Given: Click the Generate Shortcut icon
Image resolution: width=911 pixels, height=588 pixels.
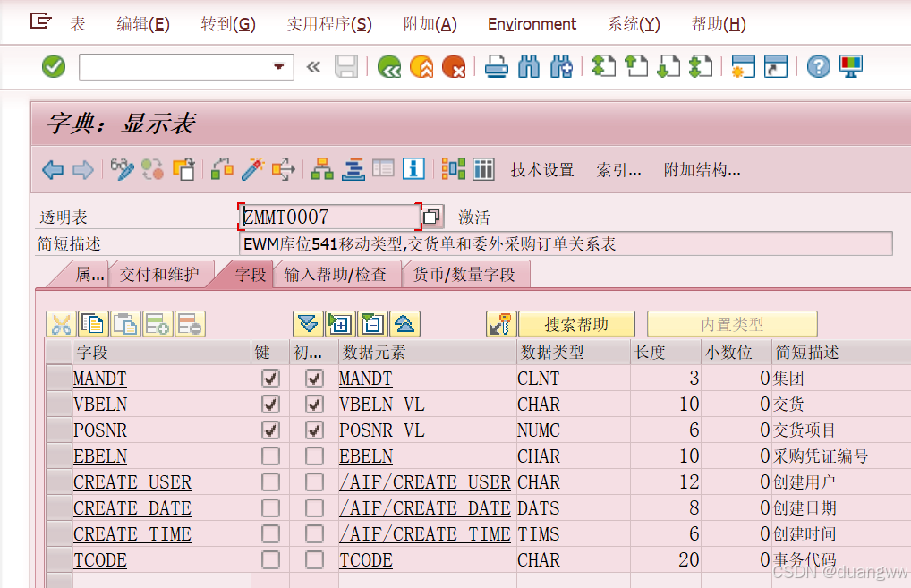Looking at the screenshot, I should pyautogui.click(x=775, y=66).
